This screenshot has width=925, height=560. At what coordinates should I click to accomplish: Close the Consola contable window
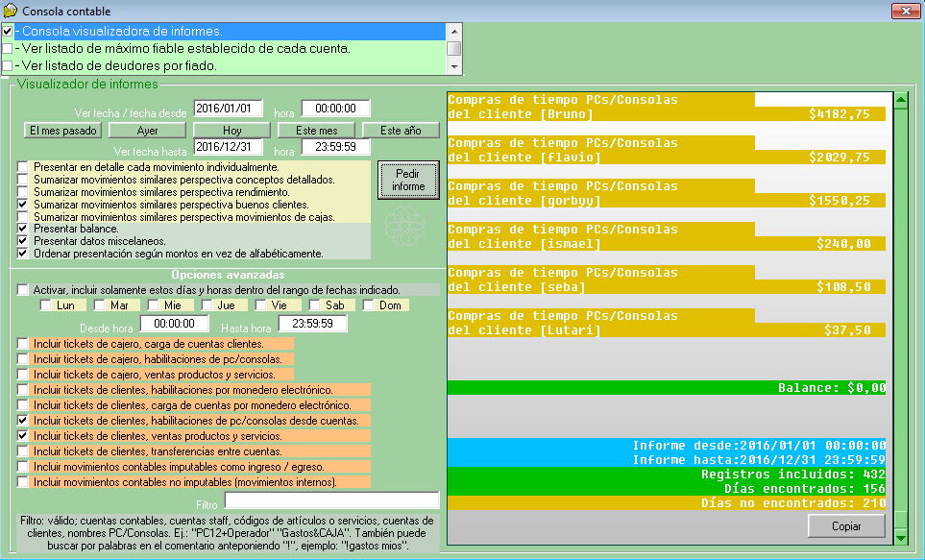tap(906, 11)
